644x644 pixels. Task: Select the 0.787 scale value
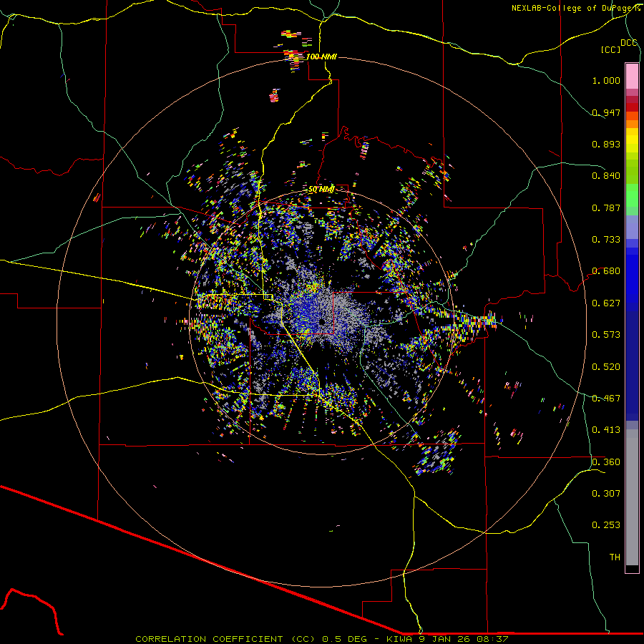(606, 208)
